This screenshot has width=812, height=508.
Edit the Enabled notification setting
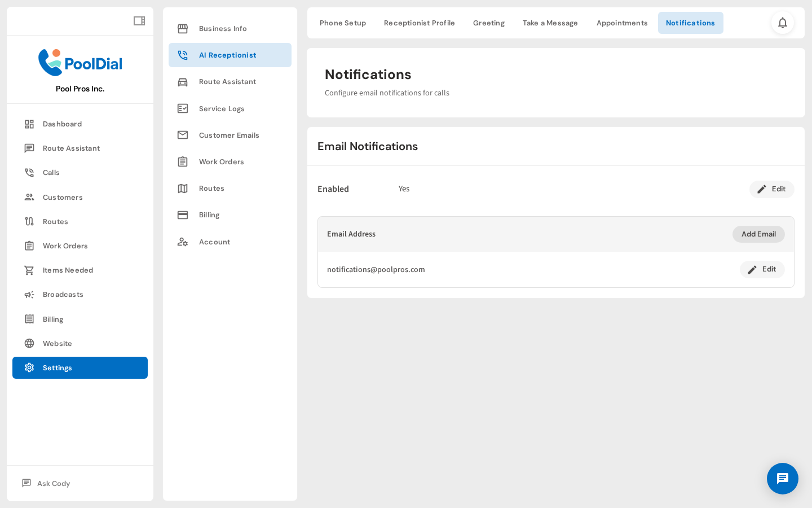click(771, 189)
